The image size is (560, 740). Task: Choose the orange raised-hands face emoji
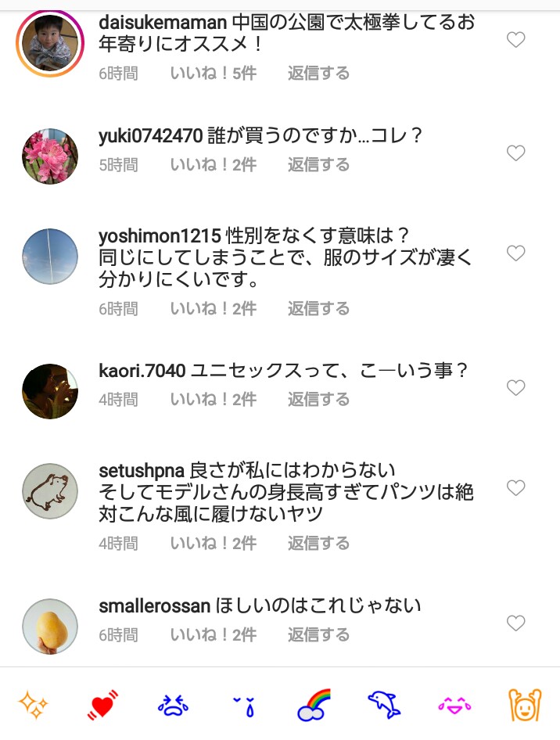(525, 705)
